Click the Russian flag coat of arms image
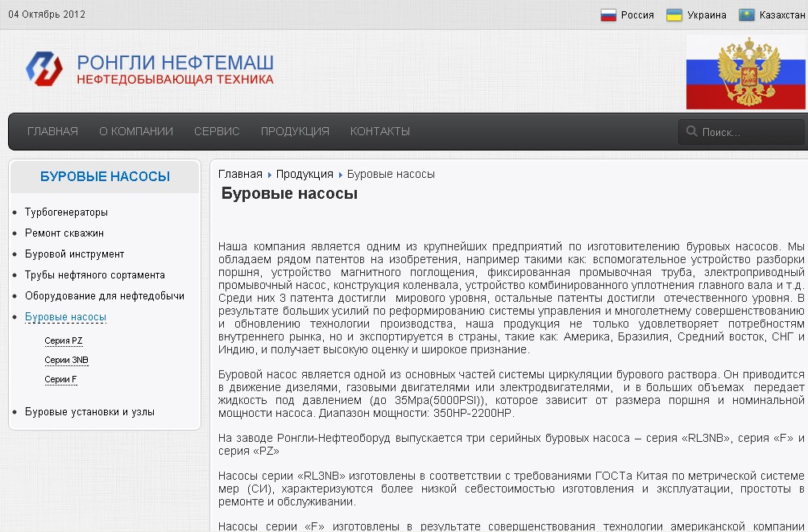This screenshot has height=532, width=808. coord(747,72)
